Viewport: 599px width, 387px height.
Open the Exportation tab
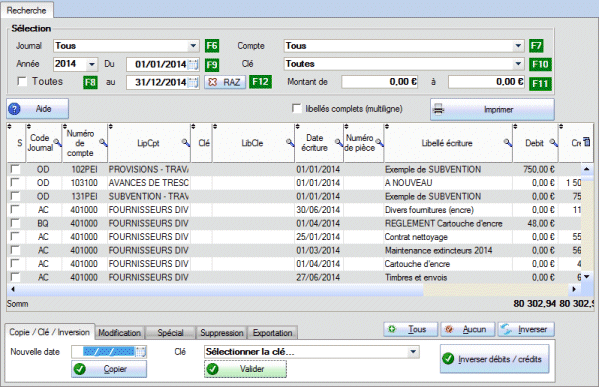click(x=272, y=333)
